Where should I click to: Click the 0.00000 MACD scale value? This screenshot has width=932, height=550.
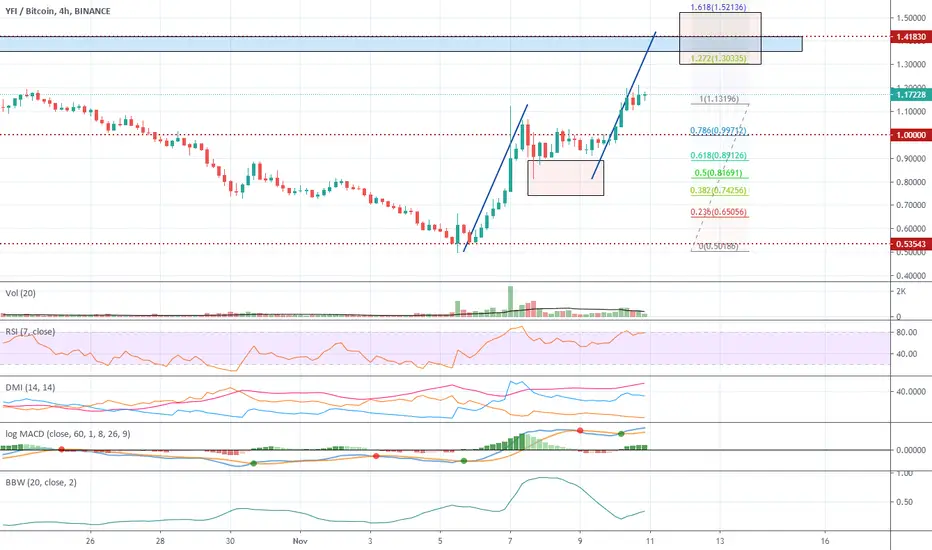911,450
